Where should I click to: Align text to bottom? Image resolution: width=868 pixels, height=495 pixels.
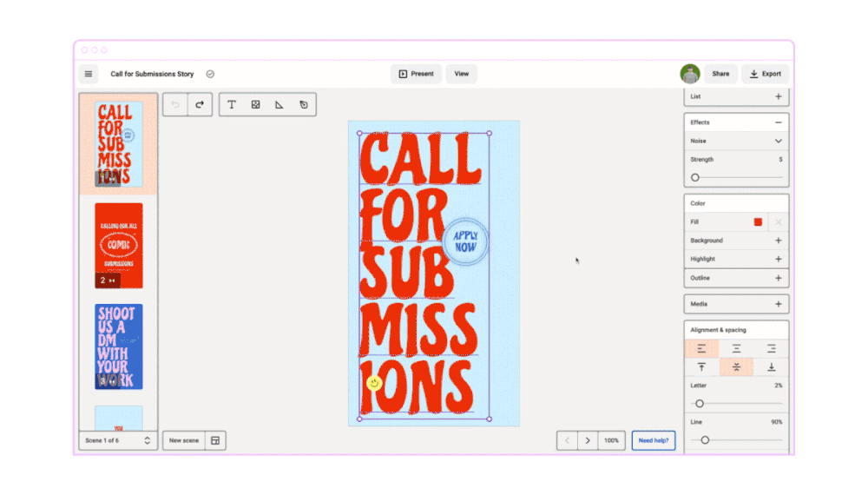point(771,367)
